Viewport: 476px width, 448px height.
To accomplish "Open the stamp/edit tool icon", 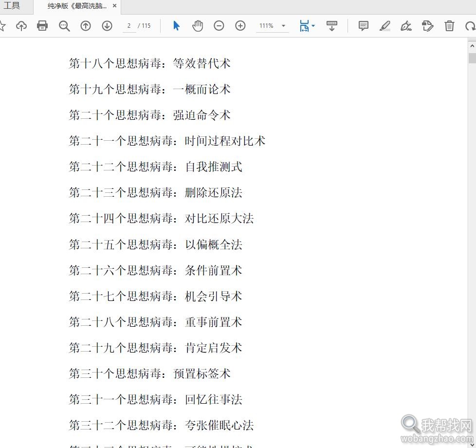I will pos(428,26).
